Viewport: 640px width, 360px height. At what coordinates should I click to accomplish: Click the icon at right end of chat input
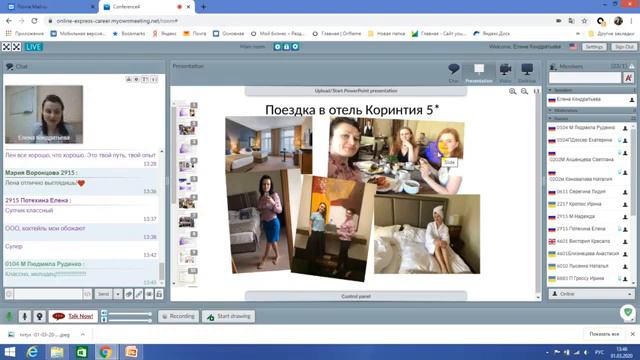(87, 294)
